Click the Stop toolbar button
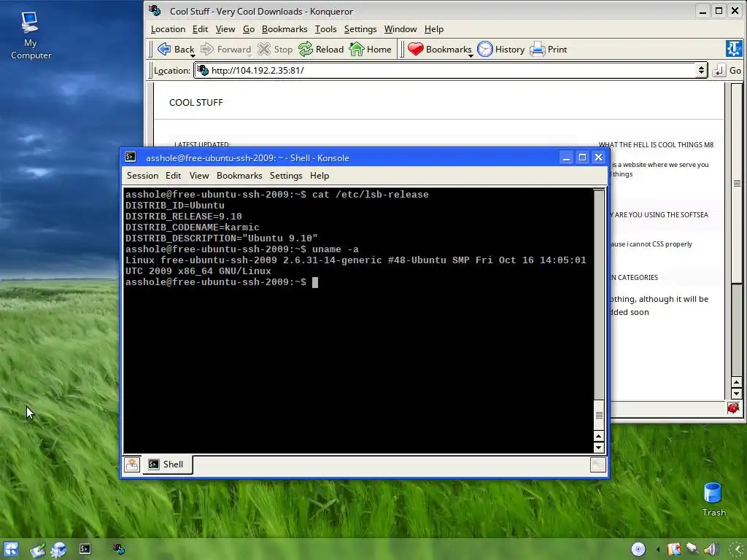This screenshot has width=747, height=560. (x=275, y=49)
